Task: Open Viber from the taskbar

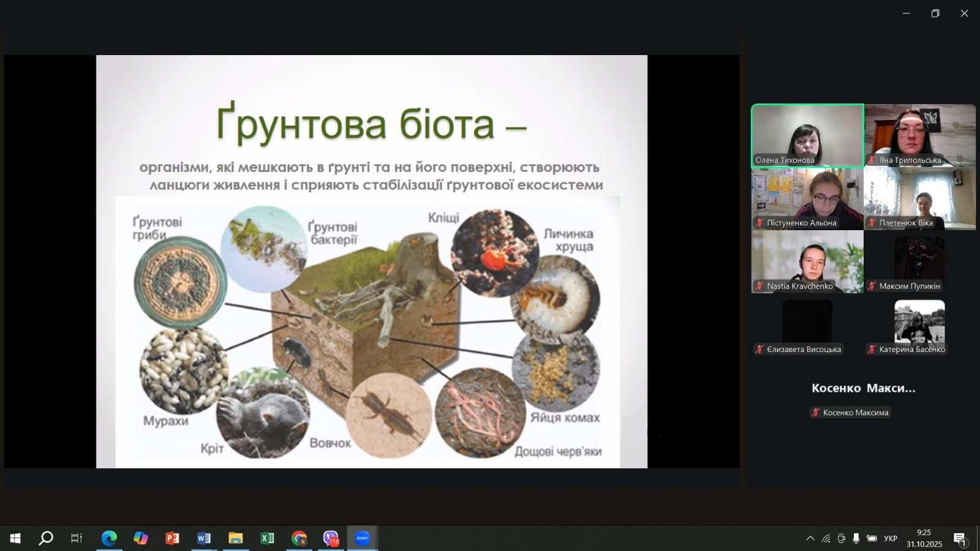Action: pyautogui.click(x=331, y=538)
